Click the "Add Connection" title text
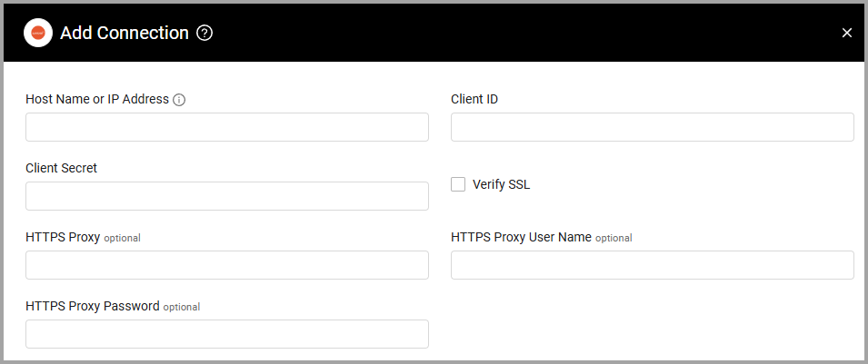 coord(125,34)
